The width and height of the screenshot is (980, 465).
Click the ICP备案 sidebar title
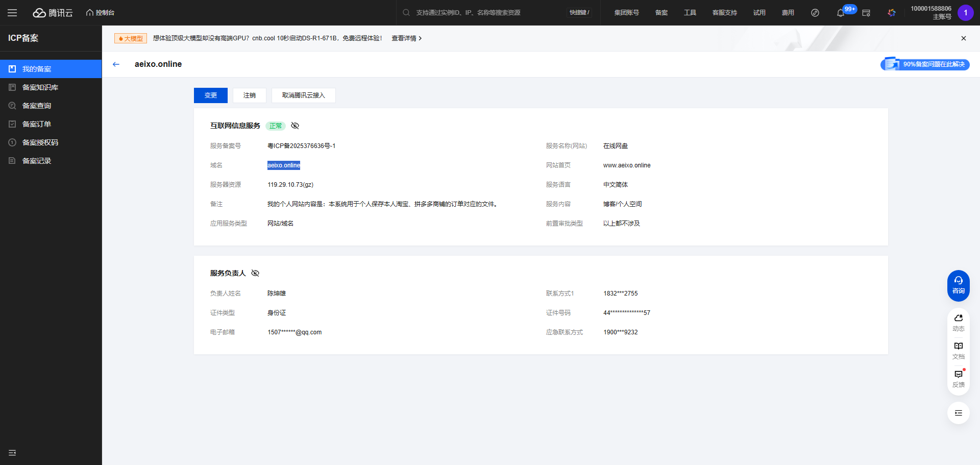click(x=23, y=38)
